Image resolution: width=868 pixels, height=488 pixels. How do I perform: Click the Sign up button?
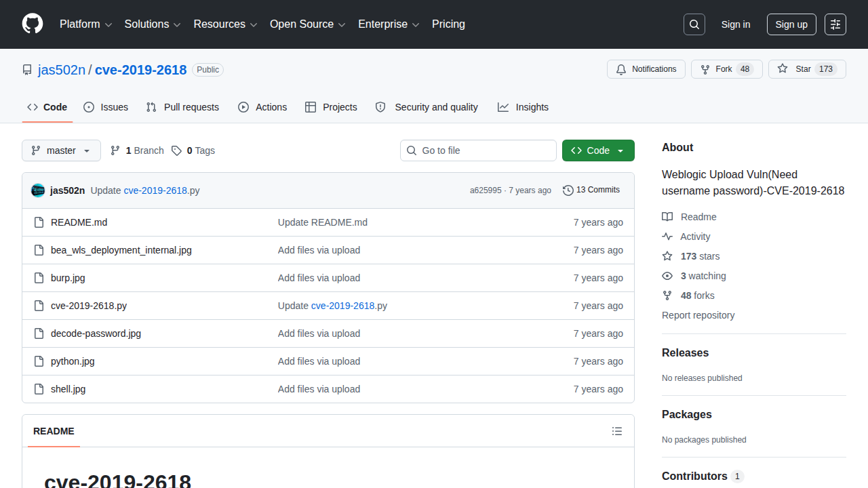click(x=791, y=24)
